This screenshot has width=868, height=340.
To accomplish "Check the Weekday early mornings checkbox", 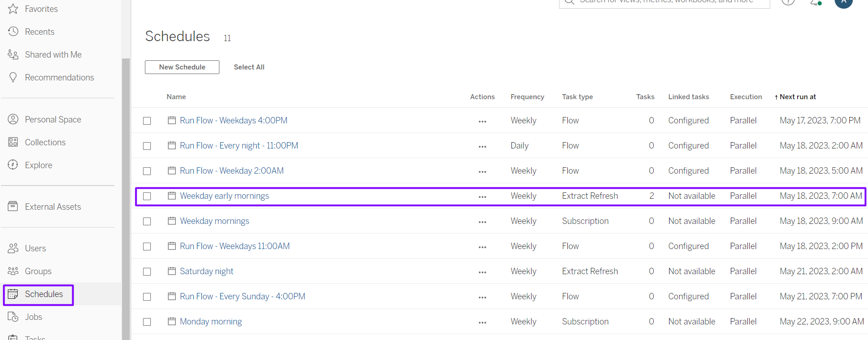I will pyautogui.click(x=147, y=196).
